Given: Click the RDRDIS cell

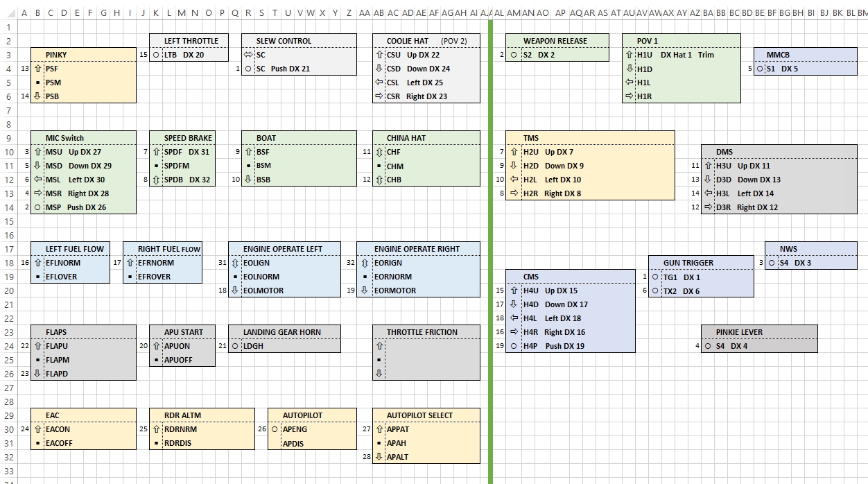Looking at the screenshot, I should coord(208,443).
